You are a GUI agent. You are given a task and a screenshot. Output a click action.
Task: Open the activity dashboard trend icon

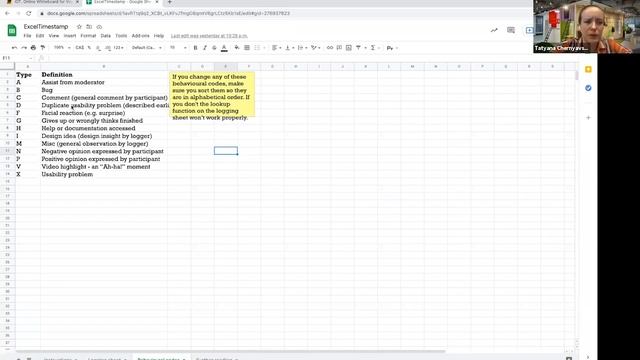494,30
